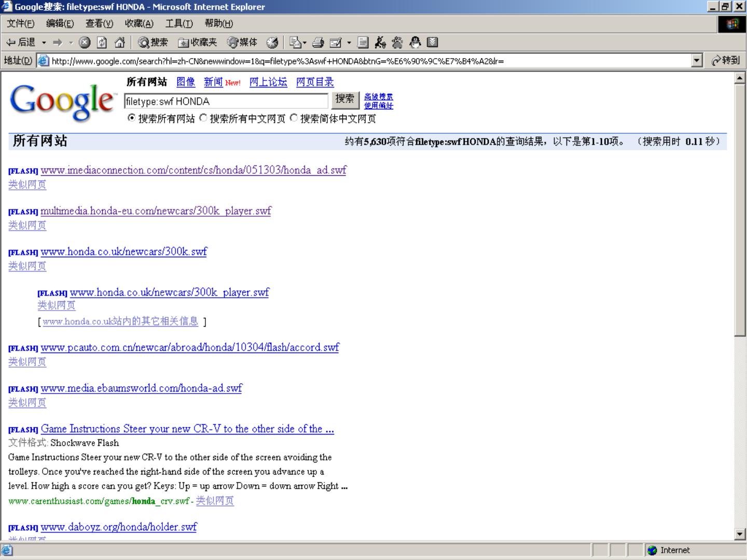Viewport: 747px width, 560px height.
Task: Click the vertical scrollbar down arrow
Action: 740,534
